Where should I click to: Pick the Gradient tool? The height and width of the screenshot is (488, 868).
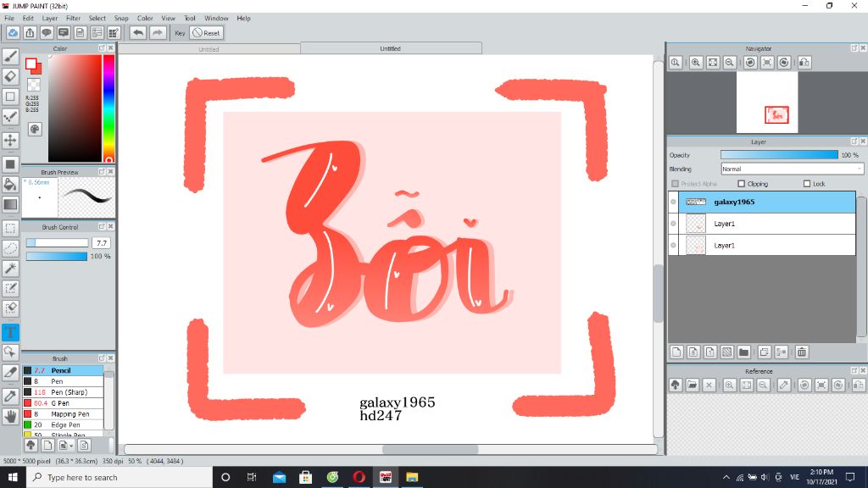coord(10,204)
